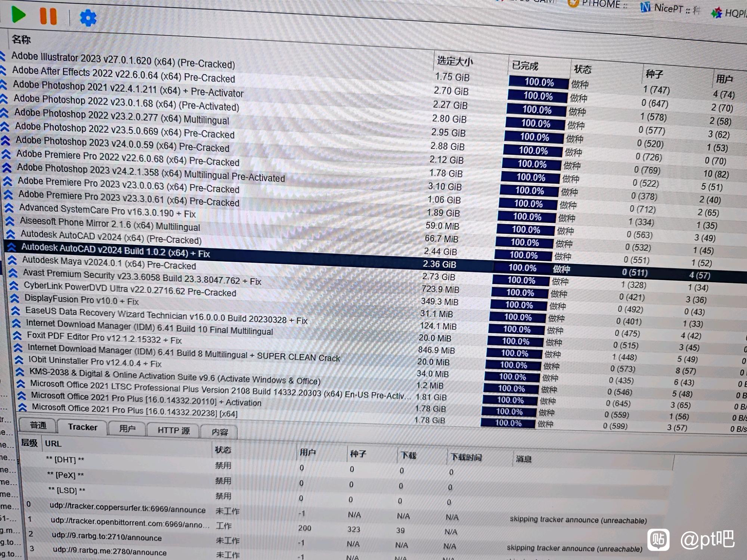This screenshot has height=560, width=747.
Task: Click seeding icon of Advanced SystemCare Pro row
Action: (x=9, y=208)
